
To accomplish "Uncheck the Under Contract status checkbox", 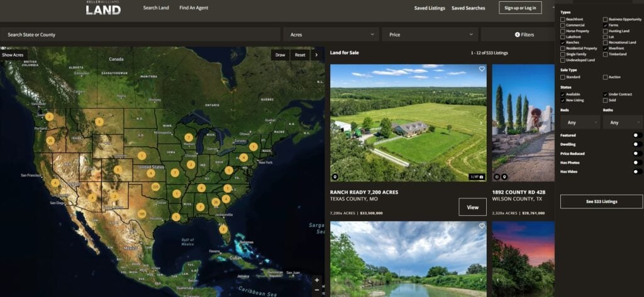I will click(x=606, y=94).
